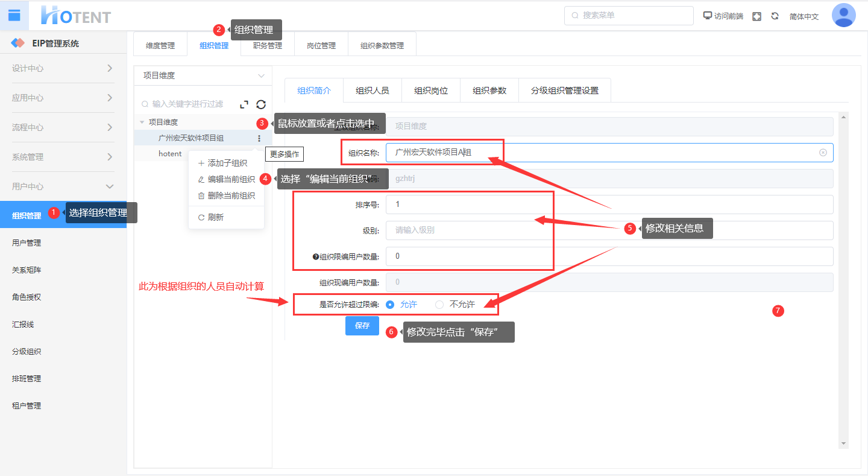Screen dimensions: 868x476
Task: Toggle fullscreen mode icon in header
Action: (757, 16)
